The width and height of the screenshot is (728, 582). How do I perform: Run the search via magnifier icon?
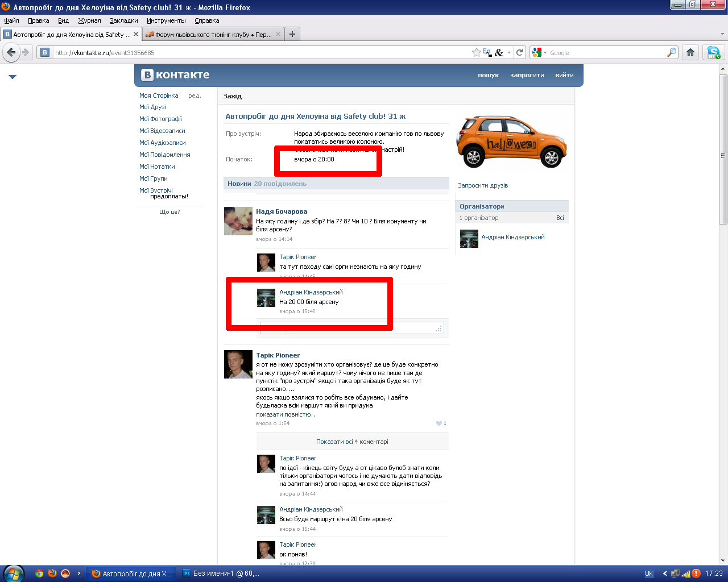[x=672, y=52]
